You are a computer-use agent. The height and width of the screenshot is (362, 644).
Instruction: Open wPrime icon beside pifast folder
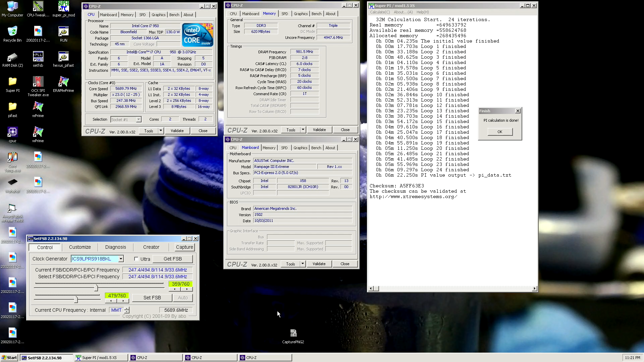(x=38, y=110)
